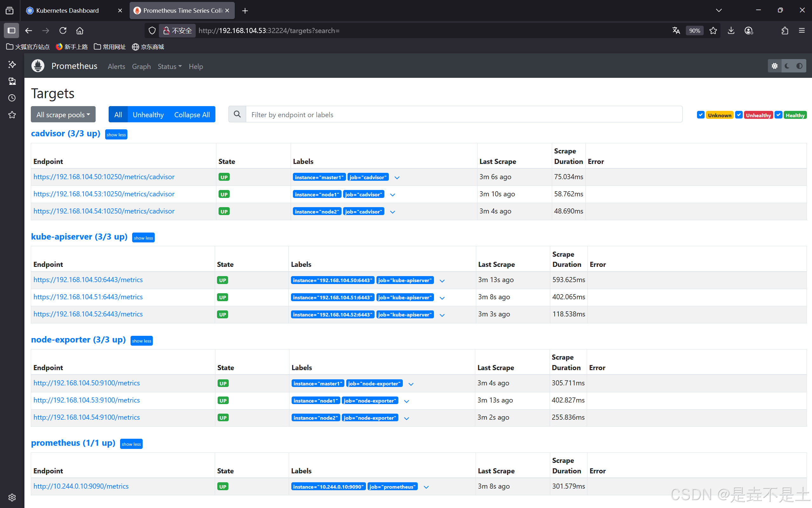This screenshot has width=812, height=508.
Task: Open the tracking protection shield icon
Action: click(x=152, y=30)
